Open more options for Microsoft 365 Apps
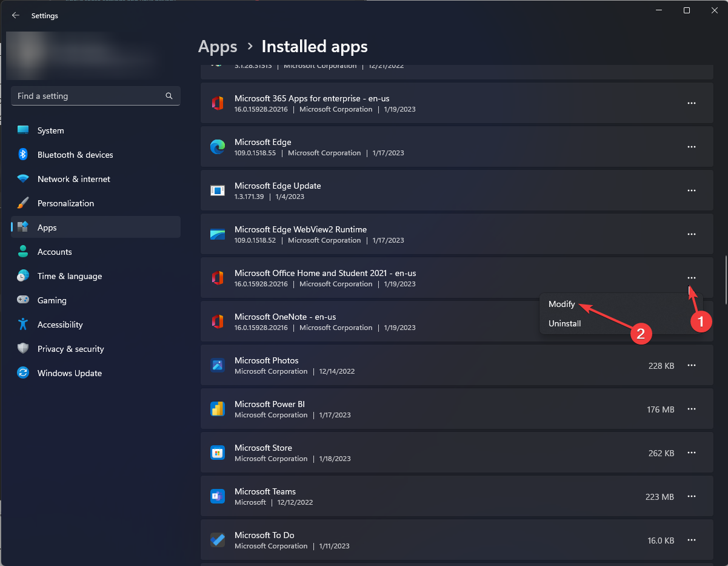This screenshot has width=728, height=566. [691, 104]
